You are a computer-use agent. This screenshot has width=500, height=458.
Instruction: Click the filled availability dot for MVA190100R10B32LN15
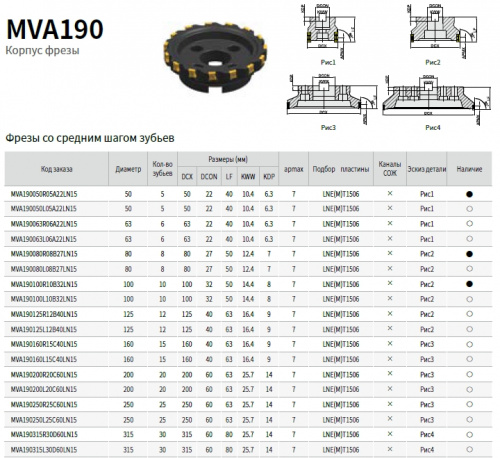469,284
